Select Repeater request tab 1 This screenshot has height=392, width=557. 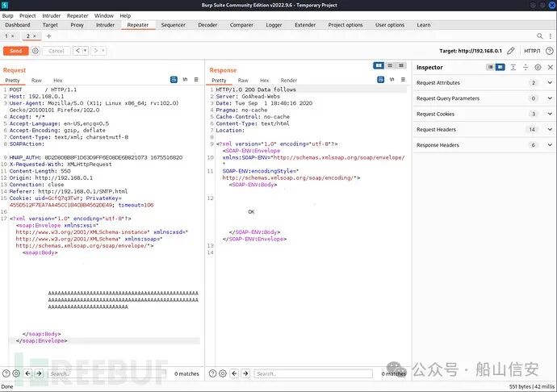(x=6, y=35)
